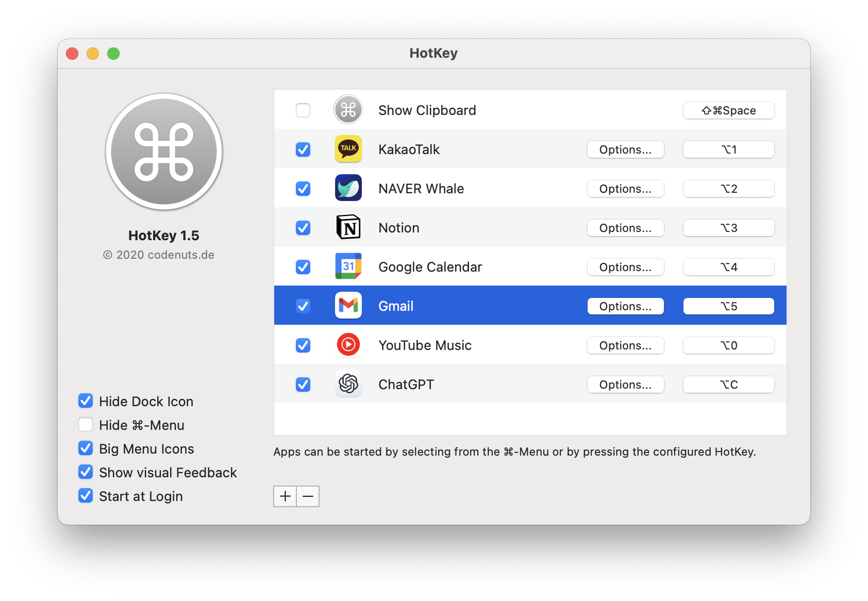The height and width of the screenshot is (601, 868).
Task: Select the Google Calendar row label
Action: tap(430, 267)
